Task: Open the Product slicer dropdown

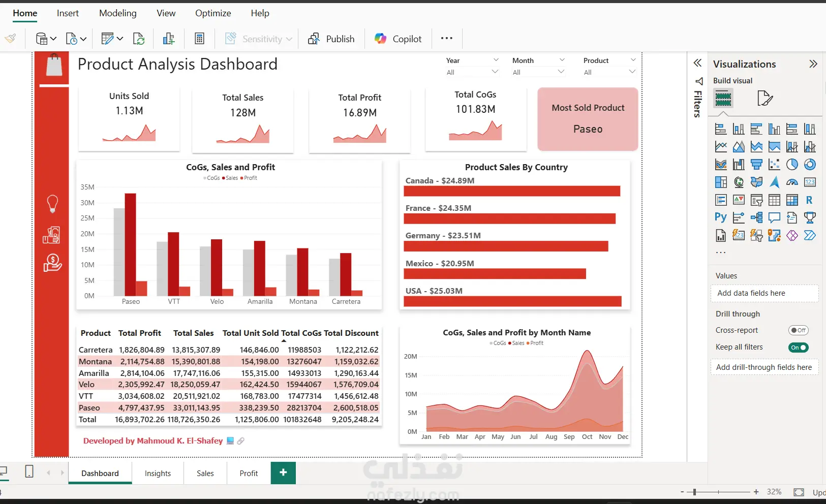Action: point(632,72)
